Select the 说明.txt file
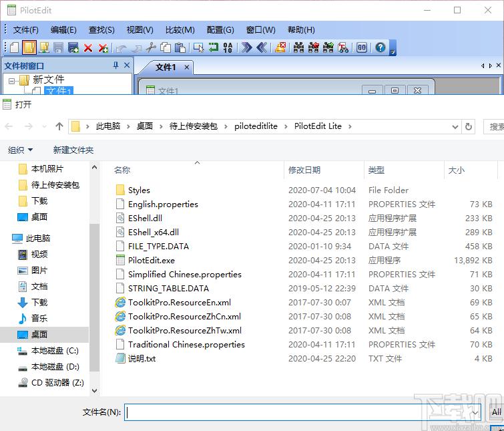 coord(142,358)
